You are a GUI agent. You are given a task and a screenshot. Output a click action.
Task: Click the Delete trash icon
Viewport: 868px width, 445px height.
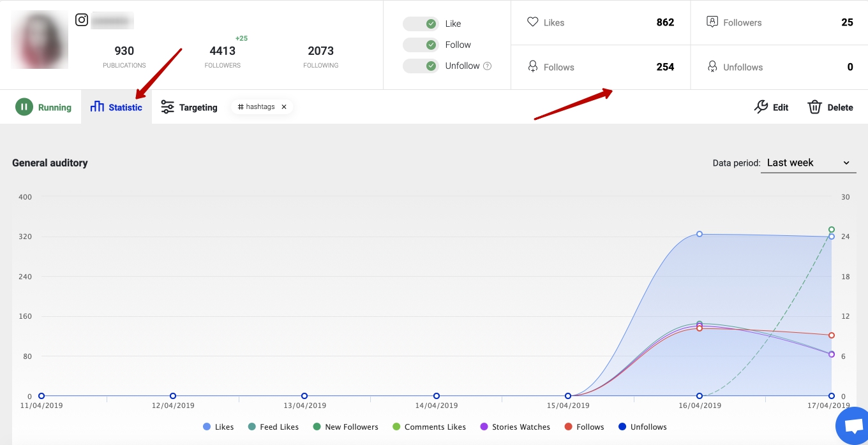point(814,107)
